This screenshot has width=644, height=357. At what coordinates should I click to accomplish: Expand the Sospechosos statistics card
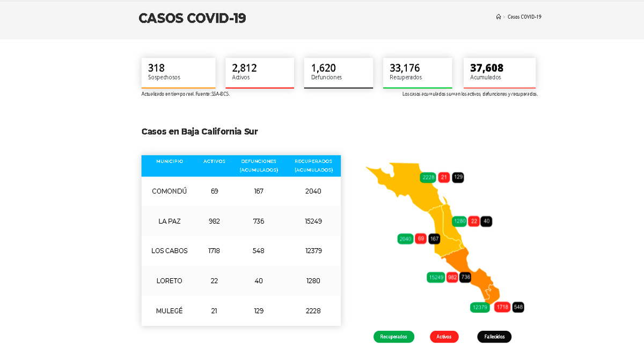(x=178, y=73)
